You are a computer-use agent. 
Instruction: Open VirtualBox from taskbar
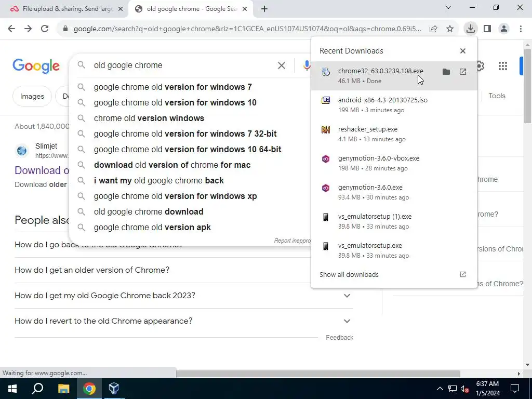coord(114,389)
